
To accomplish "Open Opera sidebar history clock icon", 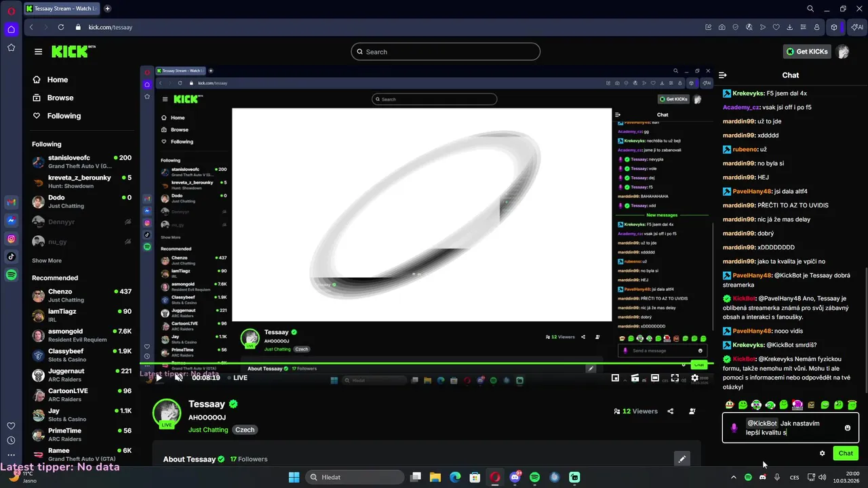I will point(11,441).
